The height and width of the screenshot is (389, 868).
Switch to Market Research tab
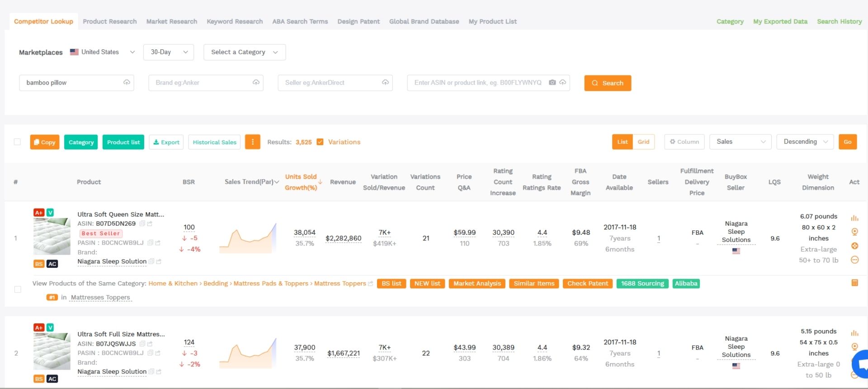(172, 21)
